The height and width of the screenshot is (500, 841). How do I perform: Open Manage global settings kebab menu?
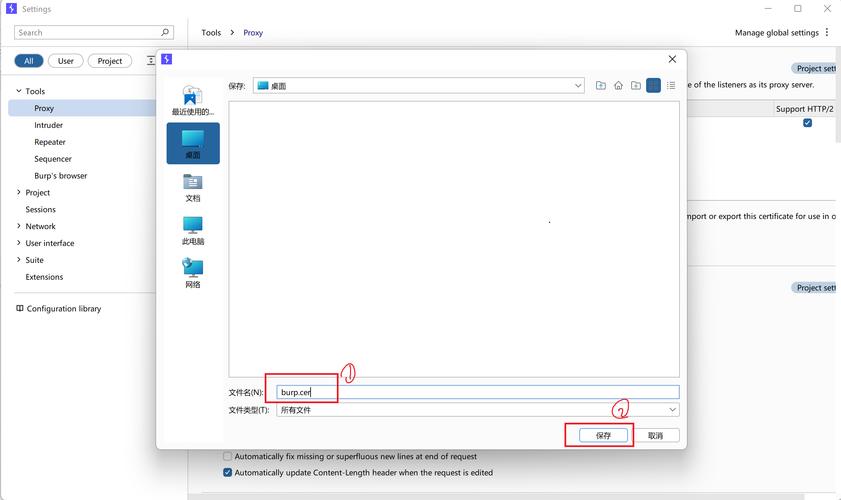827,32
